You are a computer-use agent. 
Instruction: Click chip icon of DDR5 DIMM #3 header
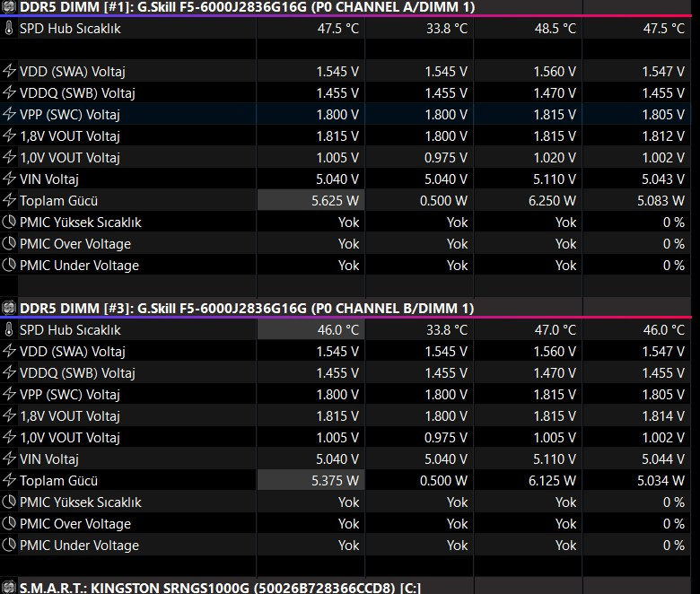click(9, 308)
